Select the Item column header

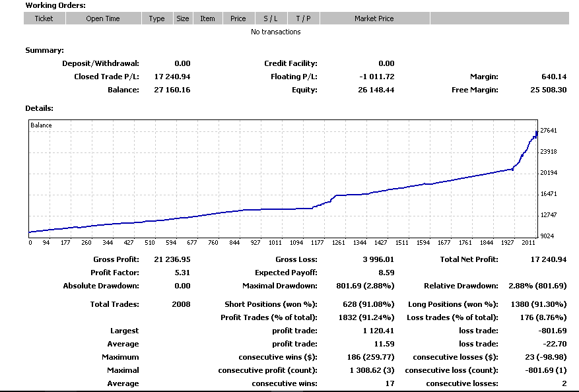[x=207, y=18]
